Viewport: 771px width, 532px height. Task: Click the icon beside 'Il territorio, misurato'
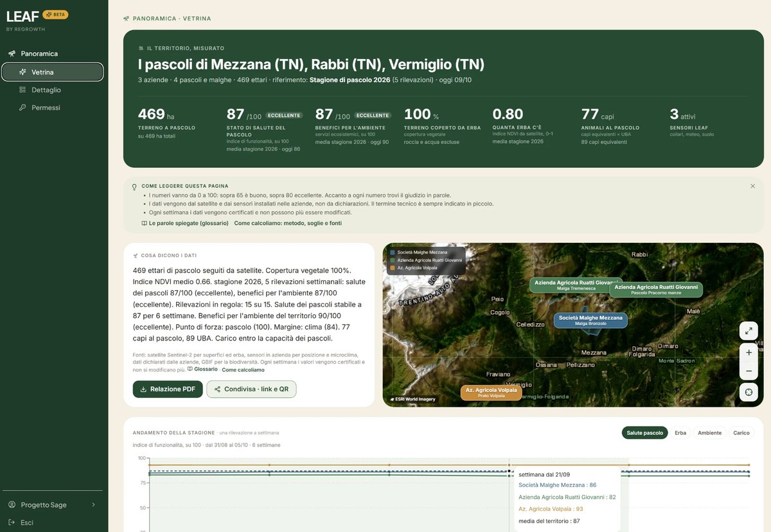[141, 48]
